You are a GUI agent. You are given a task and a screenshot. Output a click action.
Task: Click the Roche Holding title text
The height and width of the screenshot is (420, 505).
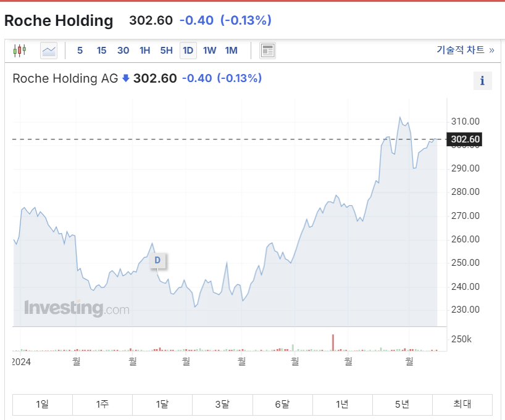pos(59,20)
